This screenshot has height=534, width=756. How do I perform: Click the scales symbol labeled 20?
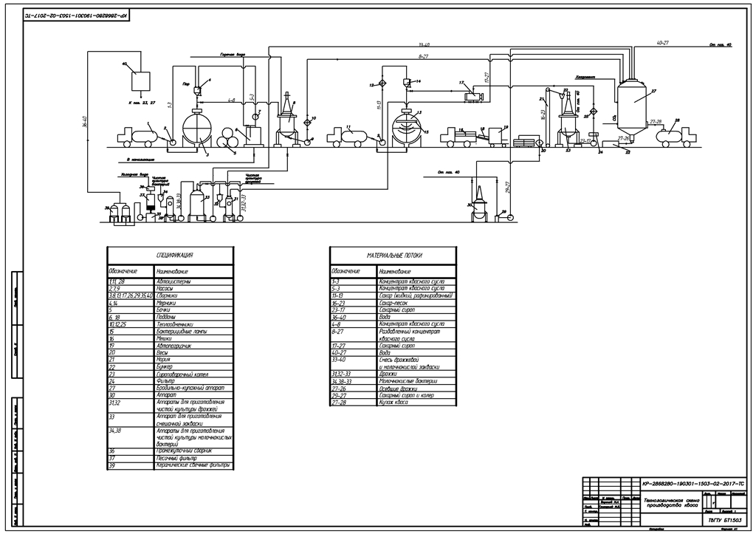pyautogui.click(x=540, y=143)
